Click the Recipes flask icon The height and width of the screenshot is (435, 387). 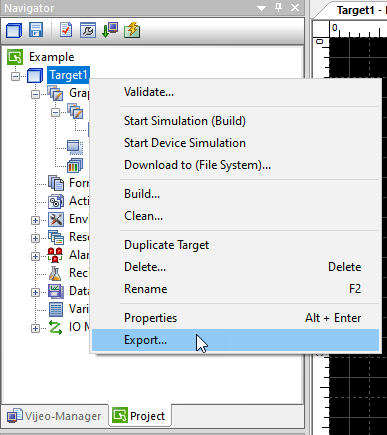(x=55, y=273)
